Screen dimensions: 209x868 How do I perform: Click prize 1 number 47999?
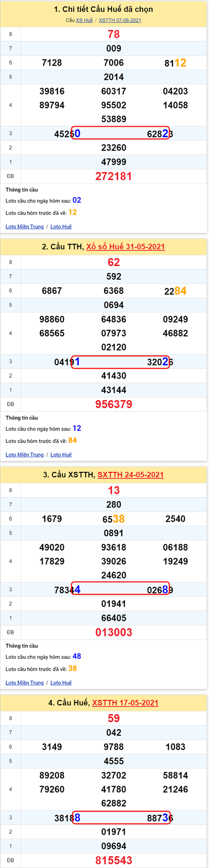114,162
